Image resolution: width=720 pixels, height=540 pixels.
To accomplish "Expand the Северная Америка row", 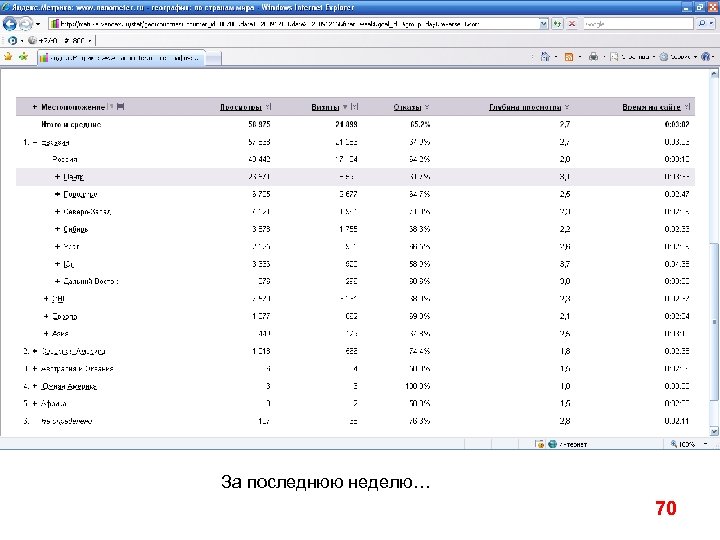I will (34, 351).
